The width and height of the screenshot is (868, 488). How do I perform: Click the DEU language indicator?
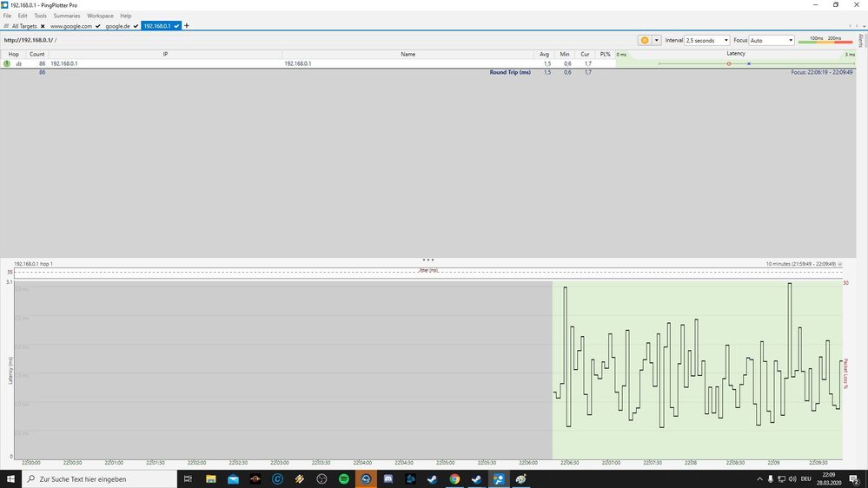[806, 479]
